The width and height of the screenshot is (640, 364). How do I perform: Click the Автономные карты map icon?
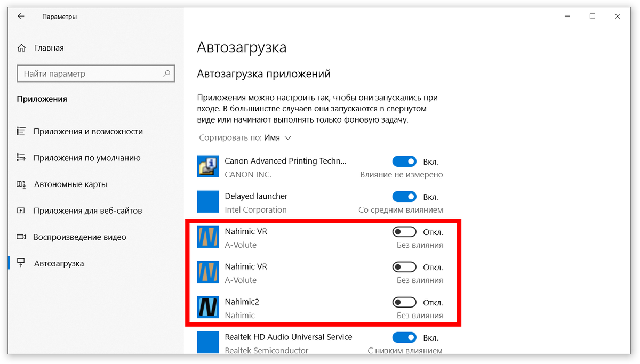[x=21, y=184]
